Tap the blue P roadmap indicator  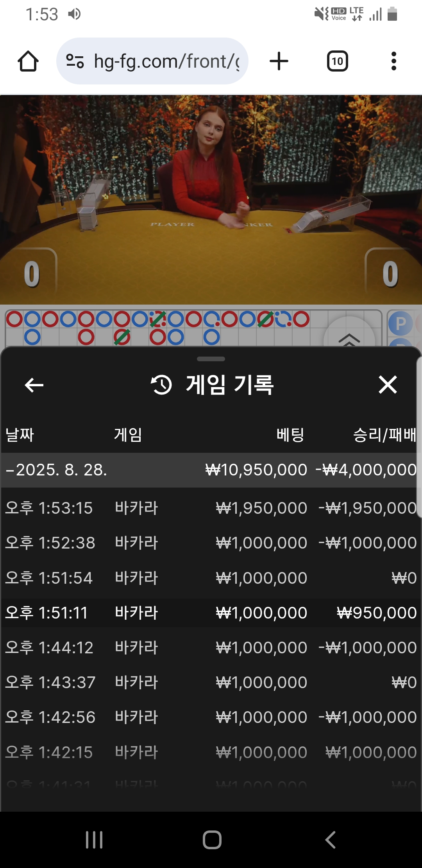[401, 324]
